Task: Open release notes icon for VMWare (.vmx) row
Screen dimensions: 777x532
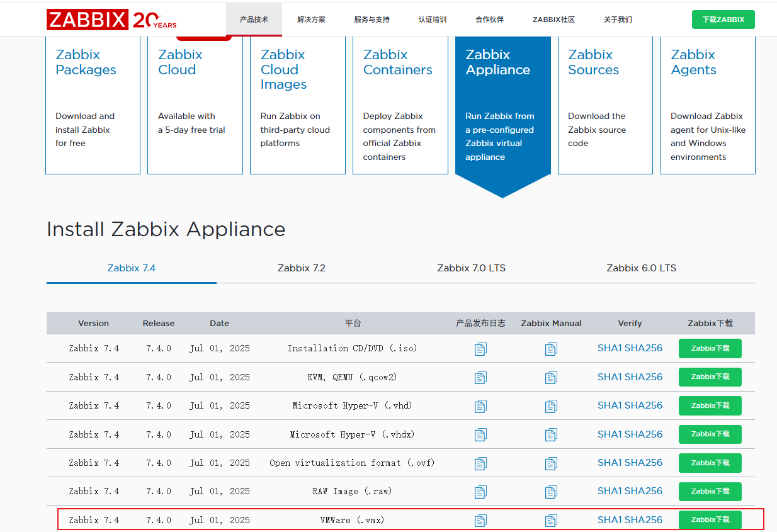Action: tap(480, 520)
